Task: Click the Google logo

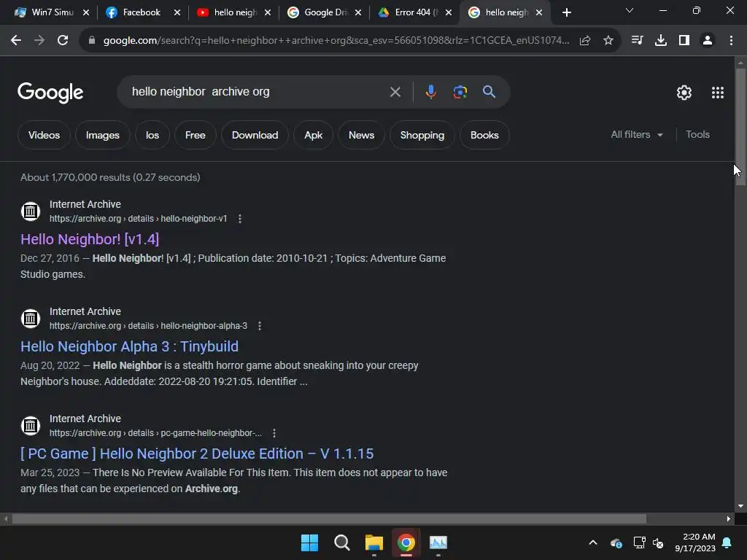Action: [x=50, y=93]
